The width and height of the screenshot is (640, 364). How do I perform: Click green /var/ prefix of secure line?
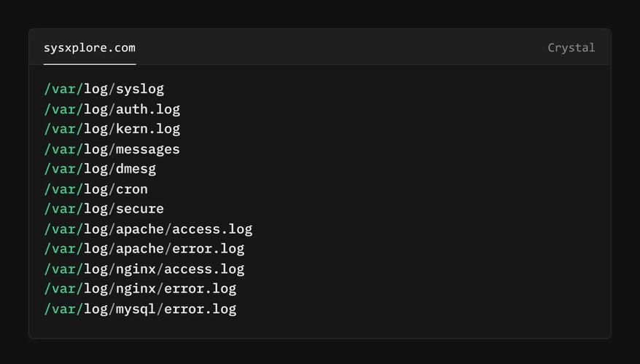63,209
